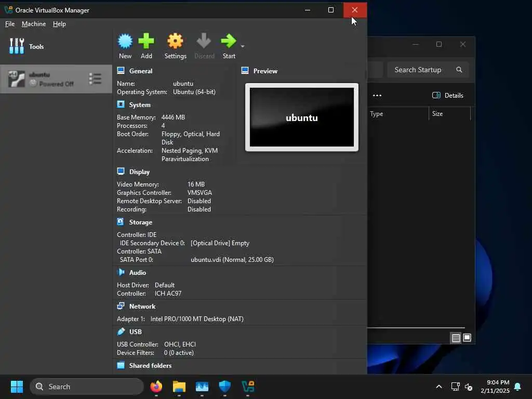Open the notifications bell icon
532x399 pixels.
[517, 387]
